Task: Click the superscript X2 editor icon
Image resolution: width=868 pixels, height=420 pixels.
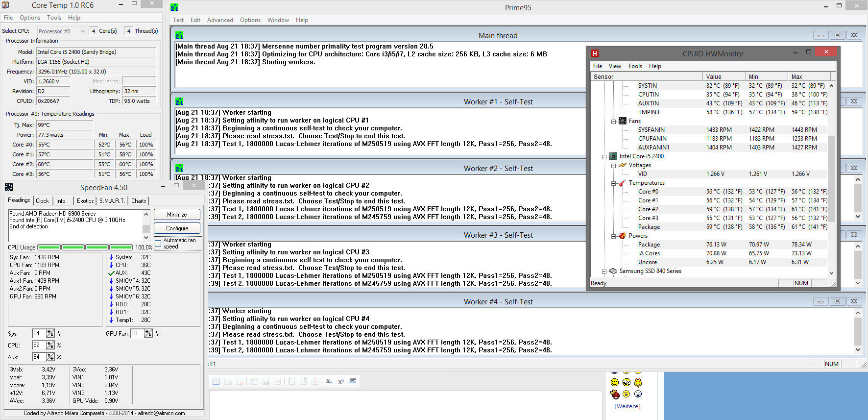Action: (341, 381)
